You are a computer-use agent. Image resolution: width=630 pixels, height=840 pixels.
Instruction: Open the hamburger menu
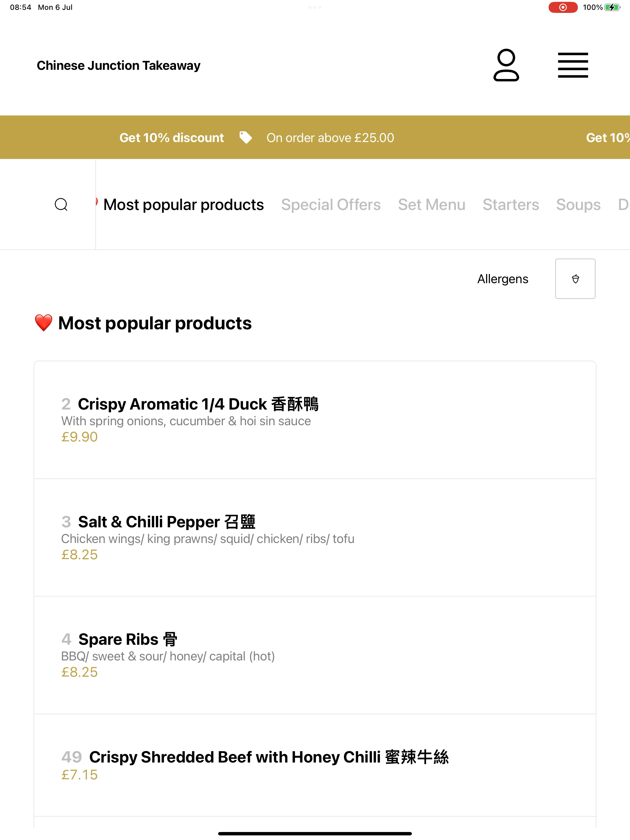tap(572, 65)
